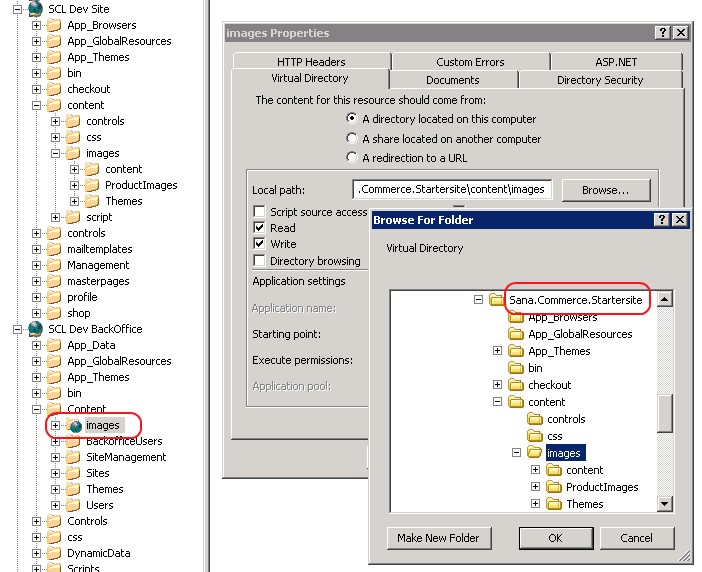Select 'A share located on another computer' option

tap(351, 139)
